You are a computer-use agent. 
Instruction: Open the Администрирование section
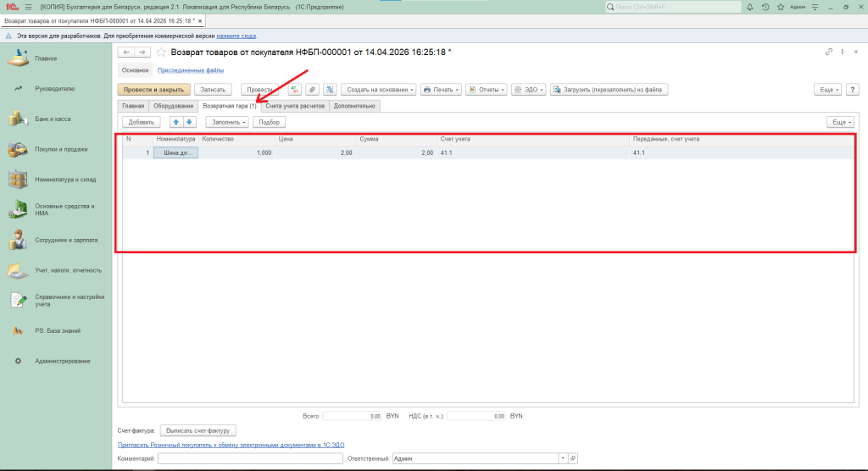tap(63, 361)
